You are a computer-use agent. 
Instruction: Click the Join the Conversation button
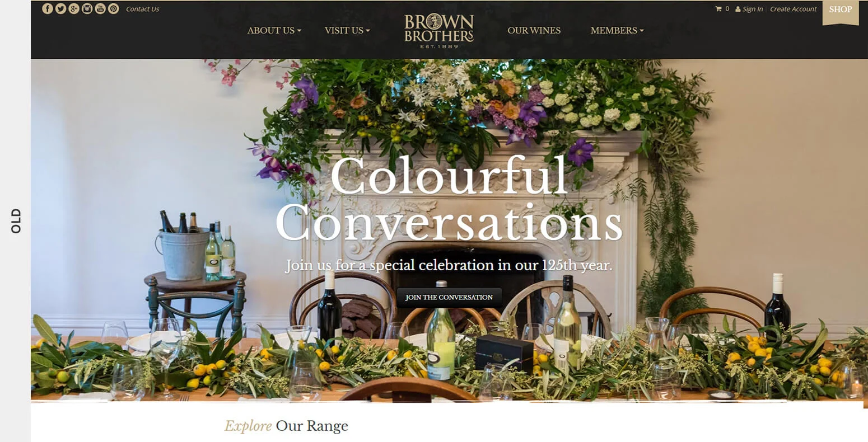[449, 297]
